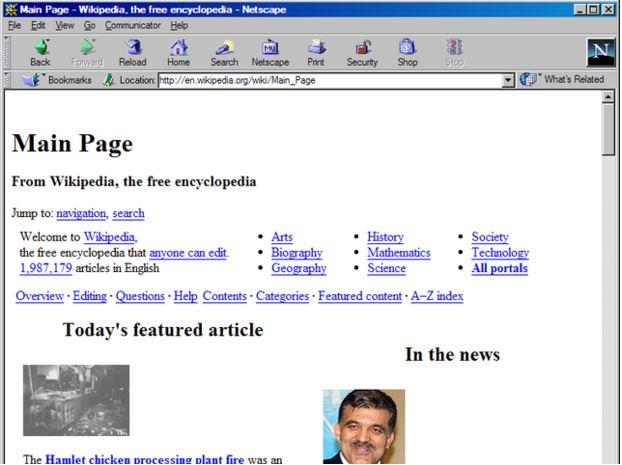622x465 pixels.
Task: Close the Netscape window
Action: tap(608, 10)
